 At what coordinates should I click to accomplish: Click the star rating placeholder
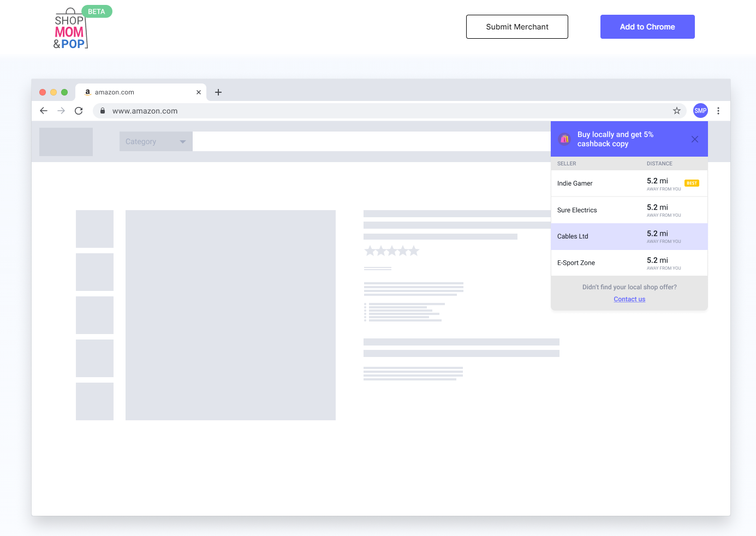click(x=392, y=251)
